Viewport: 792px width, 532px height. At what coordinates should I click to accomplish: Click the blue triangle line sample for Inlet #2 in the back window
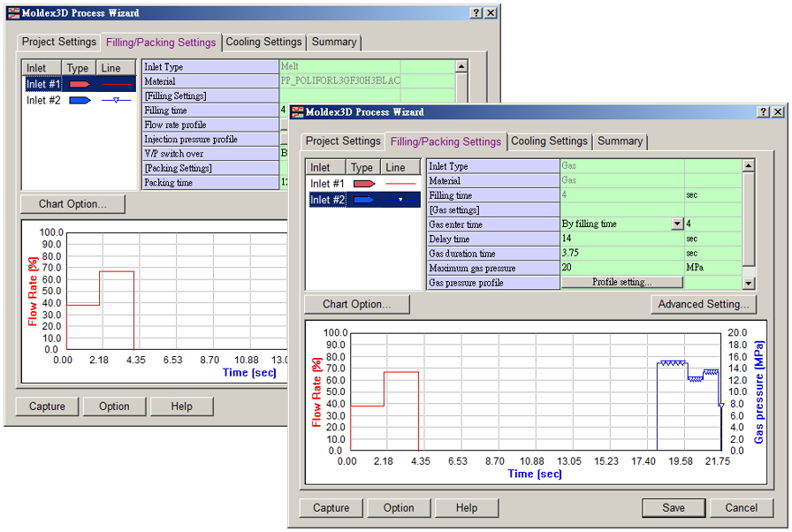point(116,101)
